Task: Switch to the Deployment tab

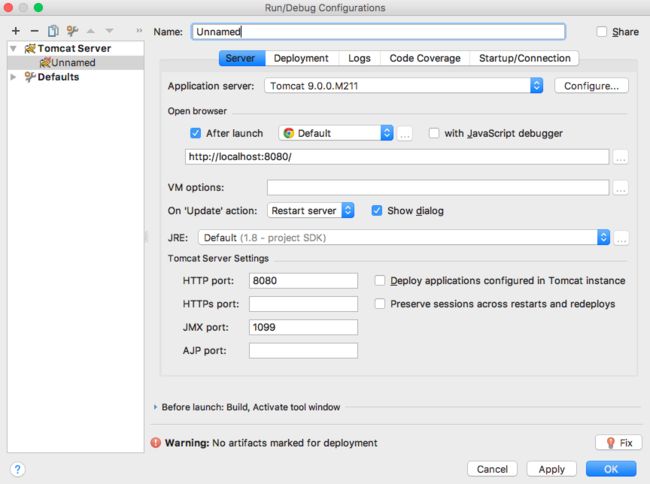Action: [x=301, y=58]
